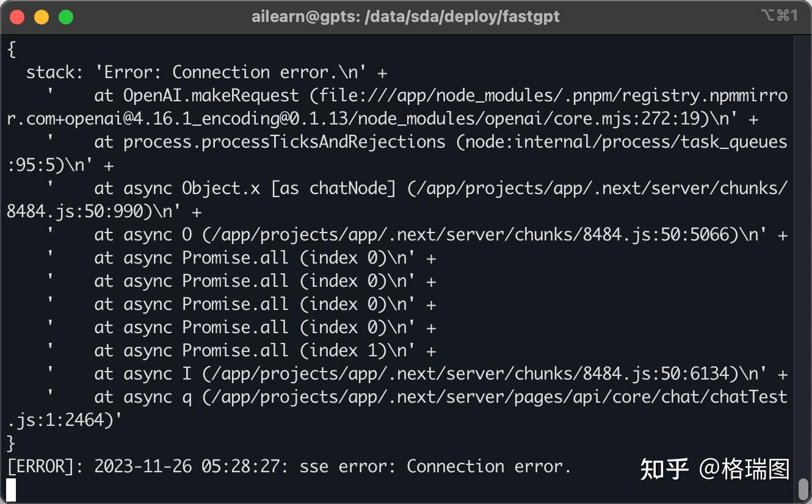Click the Object.x [as chatNode] text
Screen dimensions: 812x504
tap(289, 189)
